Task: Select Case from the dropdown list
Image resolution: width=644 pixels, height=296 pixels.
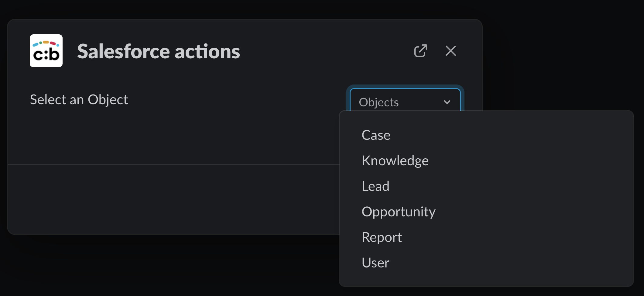Action: tap(376, 135)
